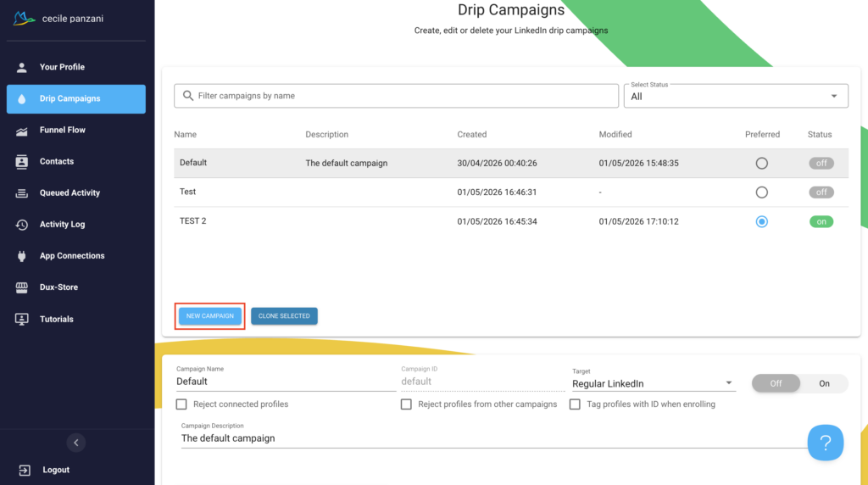Check Tag profiles with ID when enrolling

point(576,404)
